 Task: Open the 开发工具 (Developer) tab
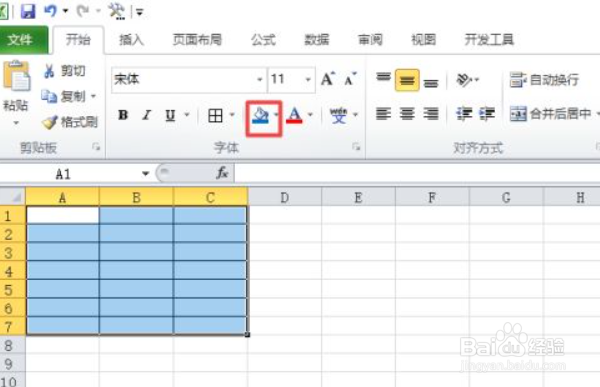click(489, 39)
